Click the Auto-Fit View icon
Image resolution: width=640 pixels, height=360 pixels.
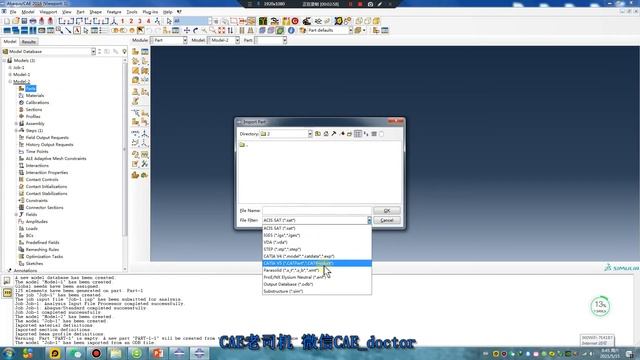point(221,30)
